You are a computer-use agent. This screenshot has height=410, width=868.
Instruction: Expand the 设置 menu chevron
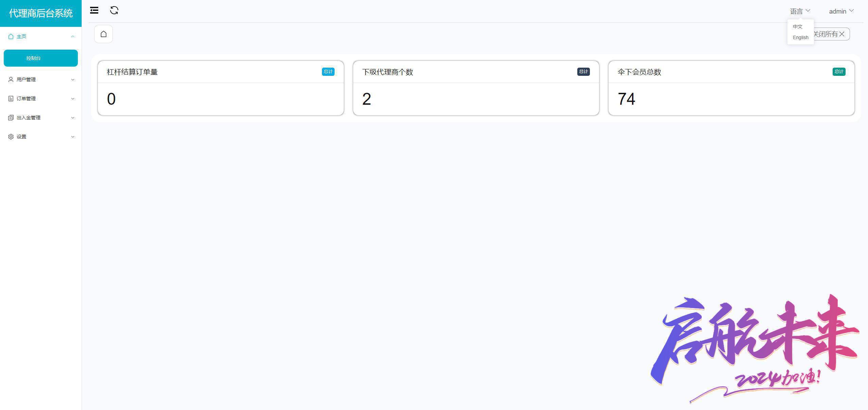coord(72,137)
